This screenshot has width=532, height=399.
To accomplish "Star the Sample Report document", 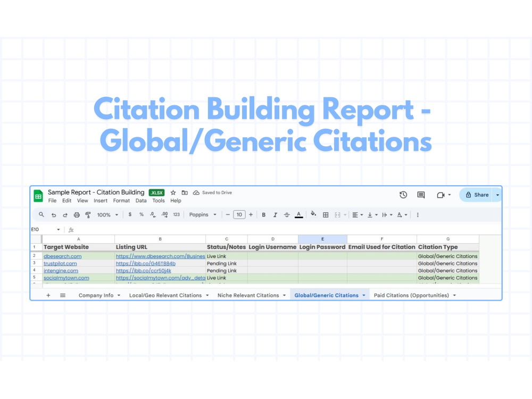I will [173, 193].
